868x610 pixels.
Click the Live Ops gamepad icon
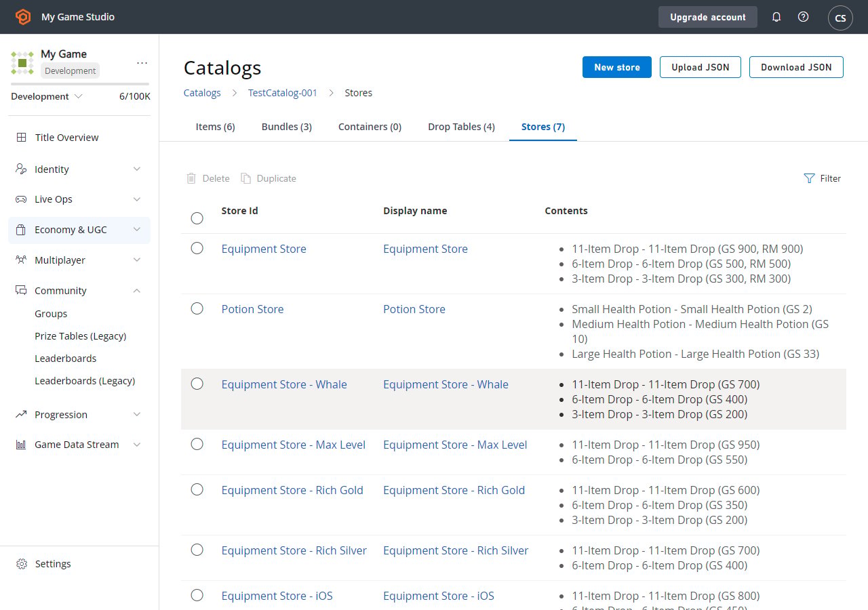click(21, 199)
